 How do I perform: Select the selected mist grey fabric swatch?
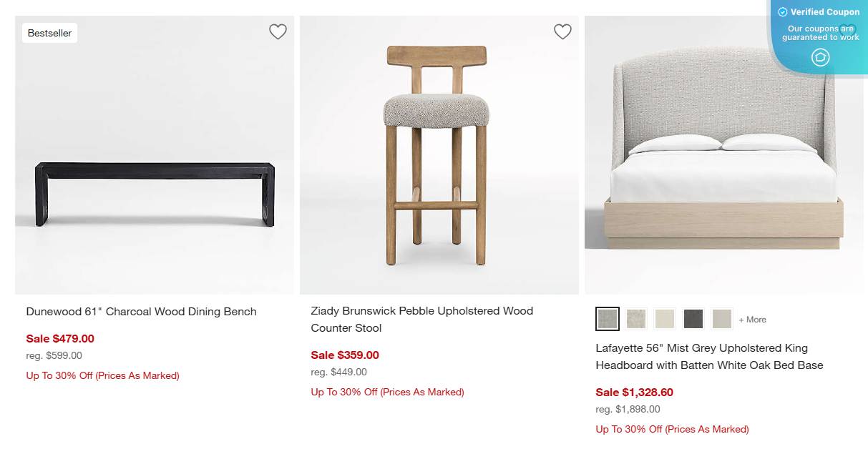(607, 319)
